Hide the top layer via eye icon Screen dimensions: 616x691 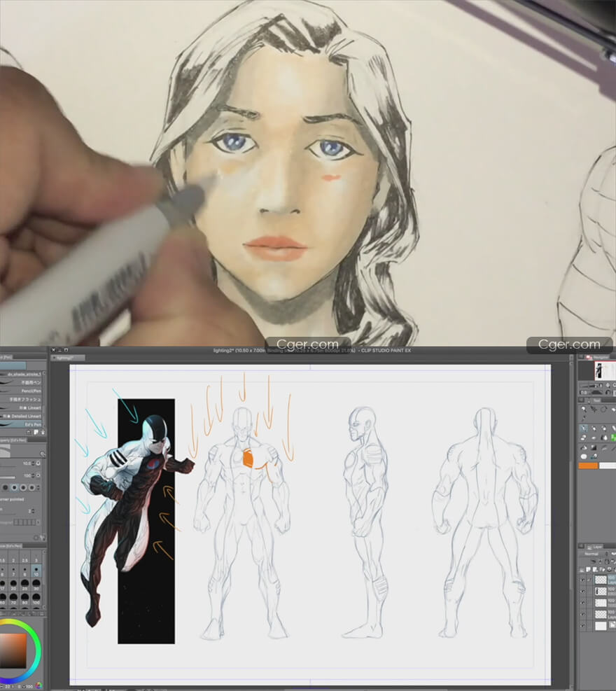point(583,580)
